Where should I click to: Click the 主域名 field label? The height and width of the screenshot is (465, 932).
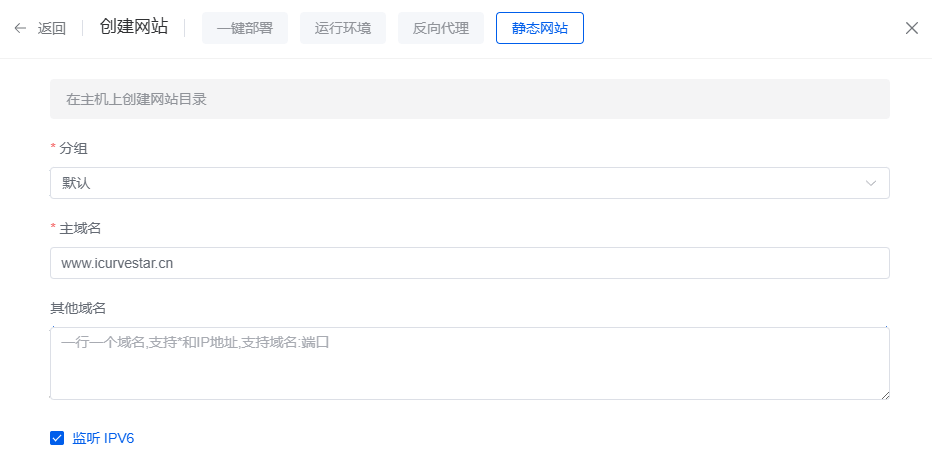(80, 228)
